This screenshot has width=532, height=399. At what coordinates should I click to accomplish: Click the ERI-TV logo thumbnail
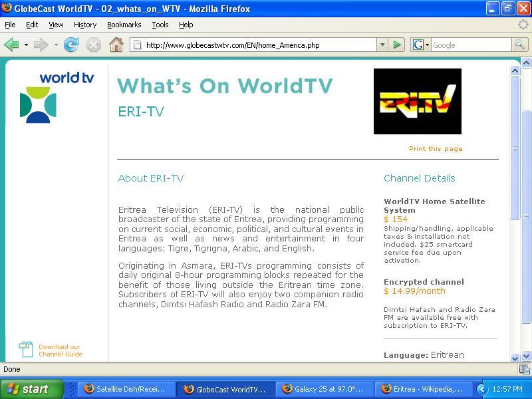pos(418,101)
